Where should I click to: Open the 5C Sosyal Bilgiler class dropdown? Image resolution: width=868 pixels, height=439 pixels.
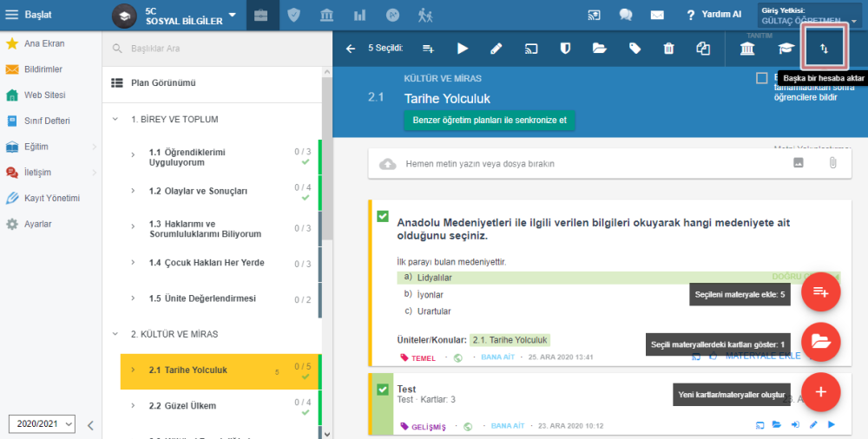(x=232, y=15)
